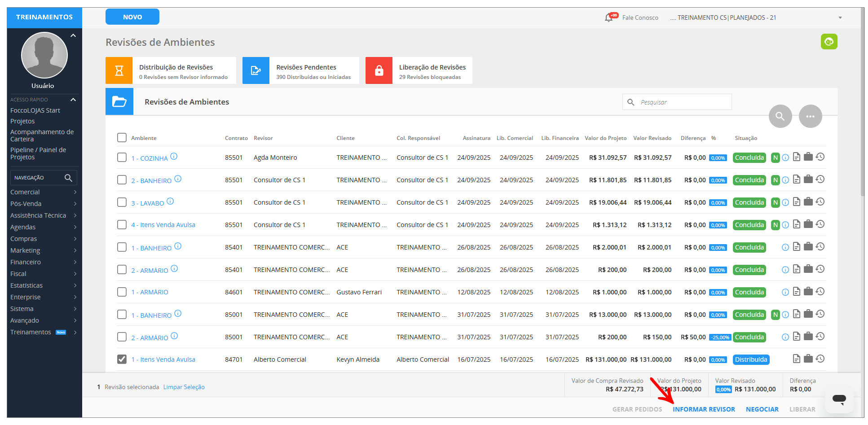Click the round gray search button
Viewport: 868px width, 425px height.
[780, 116]
